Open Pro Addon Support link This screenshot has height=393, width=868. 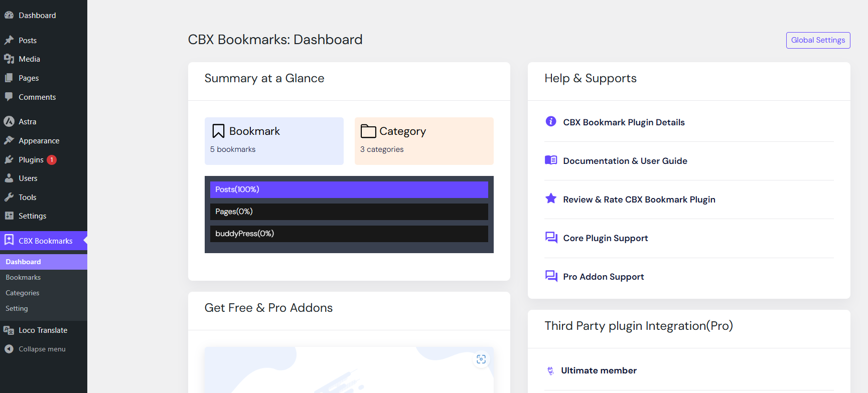click(604, 277)
